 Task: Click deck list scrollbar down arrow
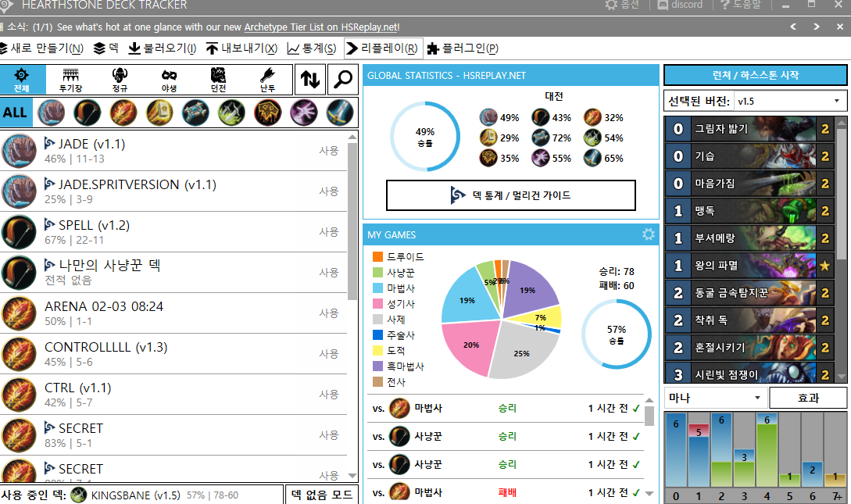coord(352,476)
